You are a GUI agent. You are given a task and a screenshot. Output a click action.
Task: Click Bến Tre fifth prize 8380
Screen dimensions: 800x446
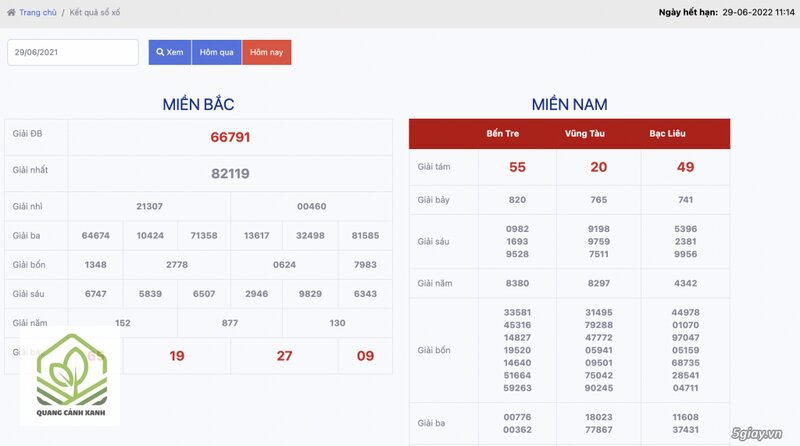pos(517,283)
